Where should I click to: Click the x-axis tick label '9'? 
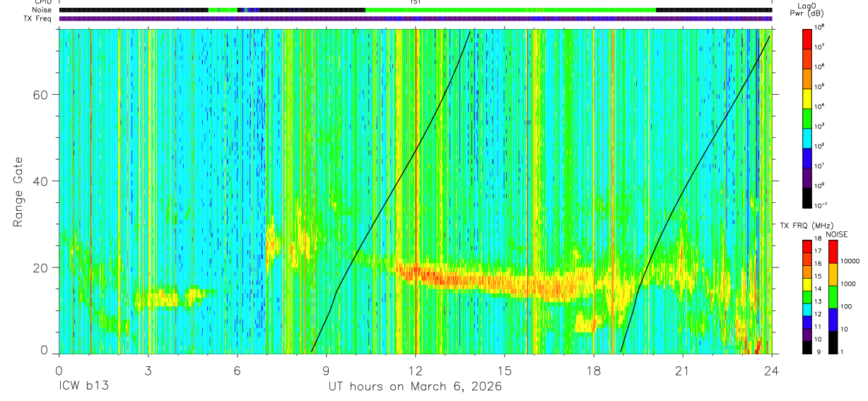pos(326,371)
